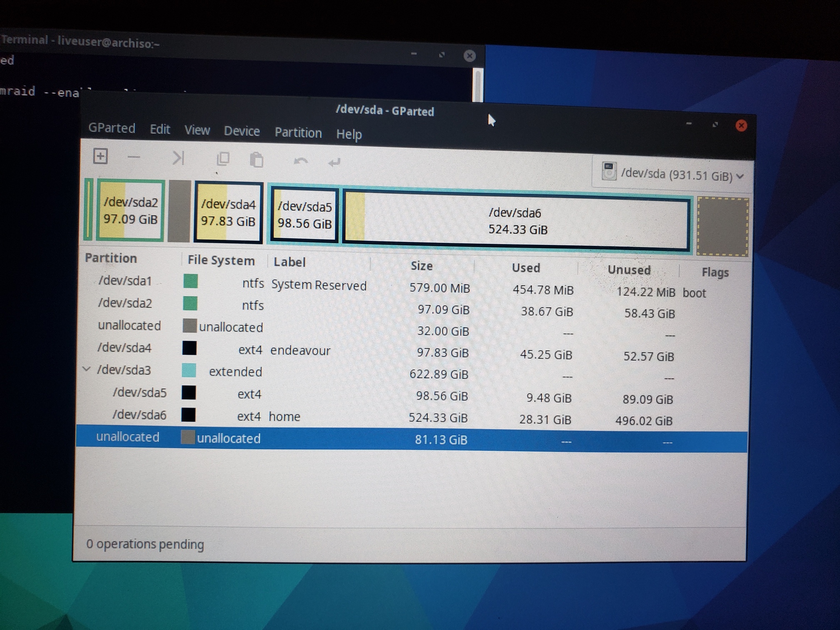The height and width of the screenshot is (630, 840).
Task: Click the dark ext4 swatch of /dev/sda4
Action: click(189, 348)
